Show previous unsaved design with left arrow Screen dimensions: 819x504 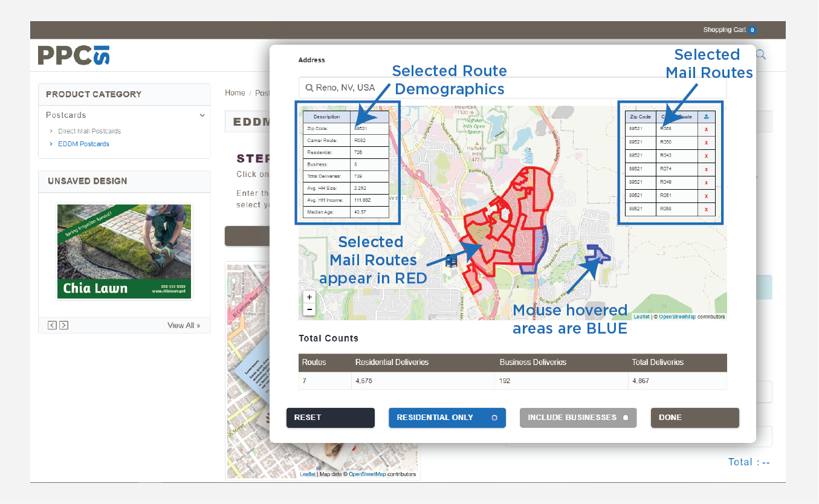pyautogui.click(x=52, y=325)
